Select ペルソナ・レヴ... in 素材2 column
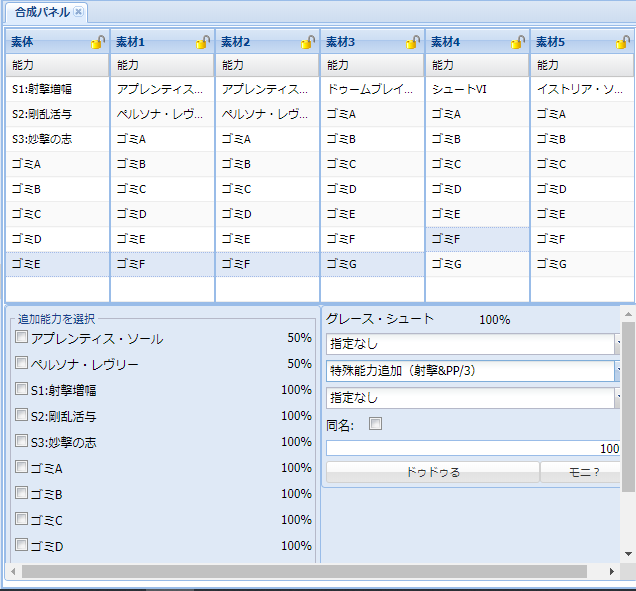This screenshot has height=591, width=636. tap(267, 114)
